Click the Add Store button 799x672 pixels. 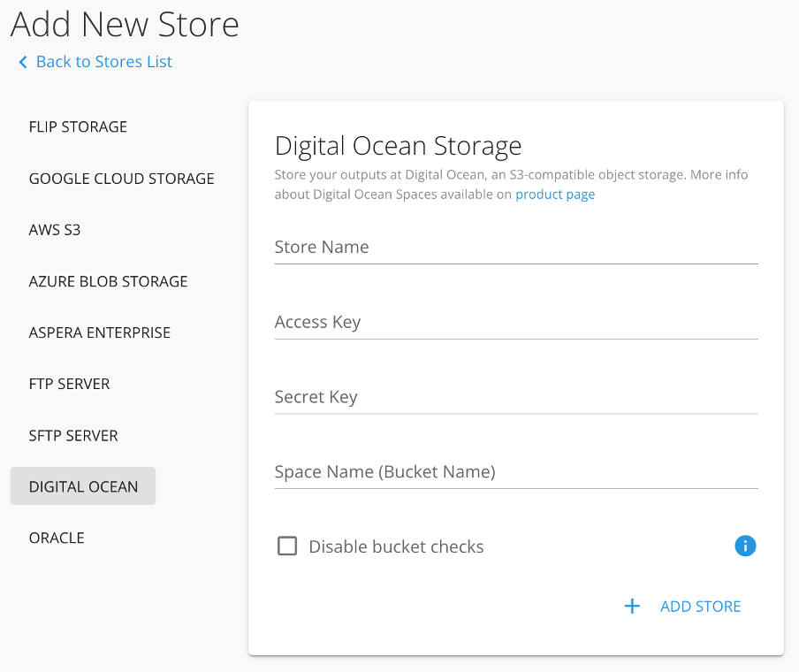700,607
